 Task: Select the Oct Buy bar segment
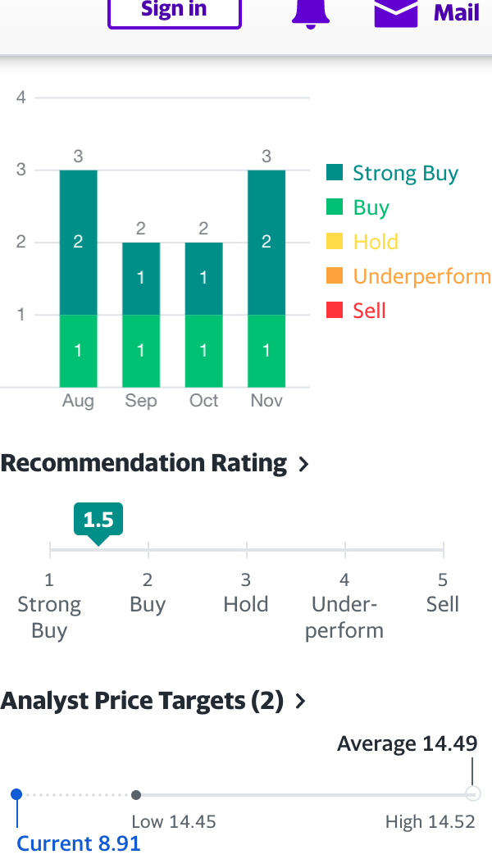[x=203, y=351]
